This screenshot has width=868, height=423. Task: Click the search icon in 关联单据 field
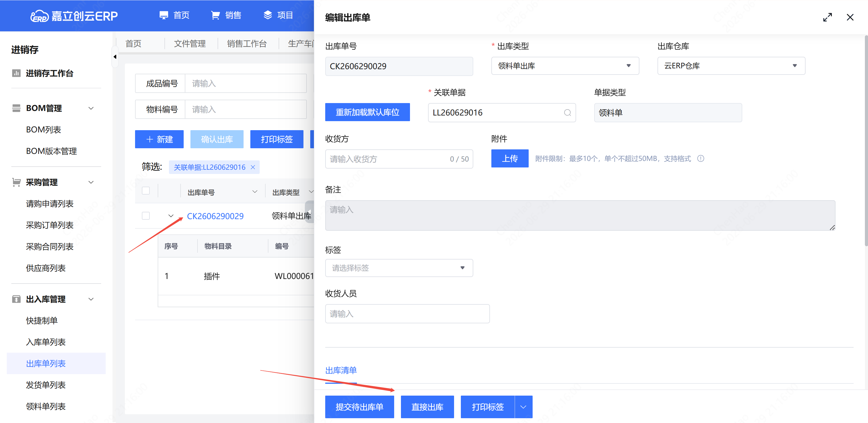click(x=567, y=112)
